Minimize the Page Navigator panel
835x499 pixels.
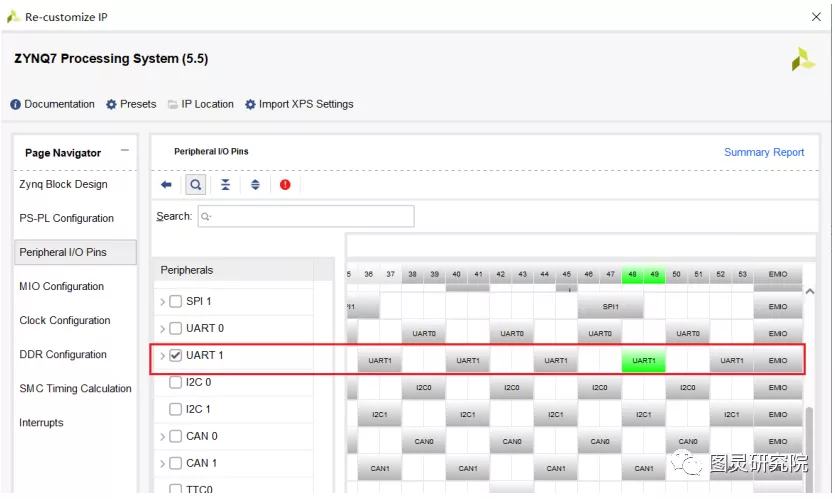(x=125, y=151)
